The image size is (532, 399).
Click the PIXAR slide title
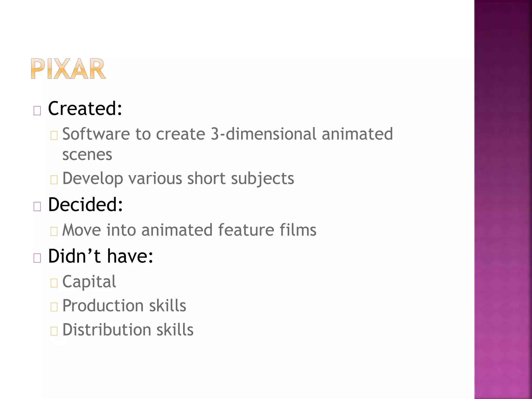pos(68,69)
